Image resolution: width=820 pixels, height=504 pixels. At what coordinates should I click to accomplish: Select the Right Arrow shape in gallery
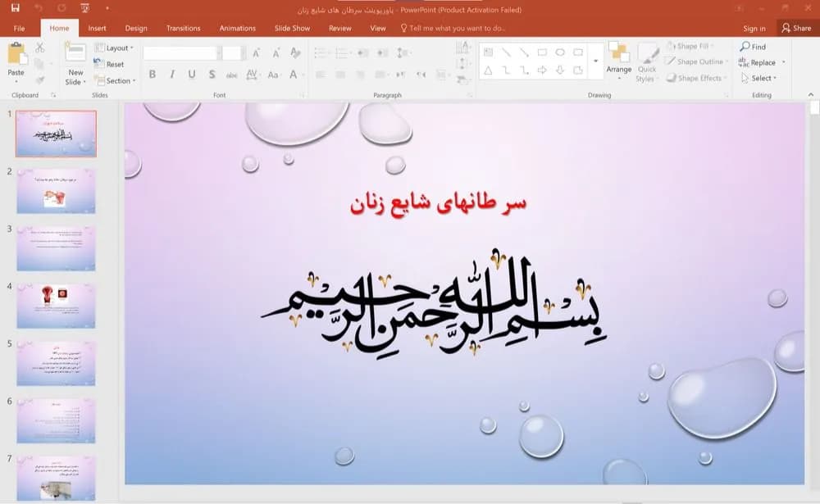pyautogui.click(x=542, y=70)
